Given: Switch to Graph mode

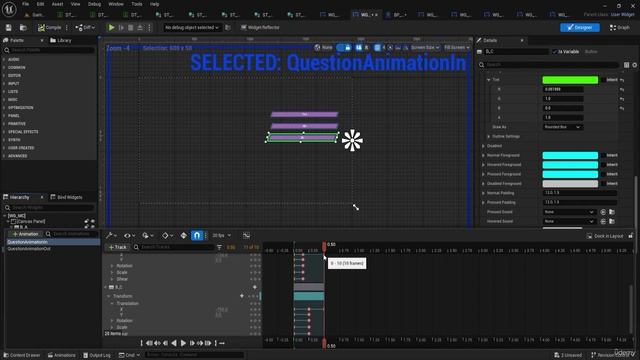Looking at the screenshot, I should [x=620, y=27].
